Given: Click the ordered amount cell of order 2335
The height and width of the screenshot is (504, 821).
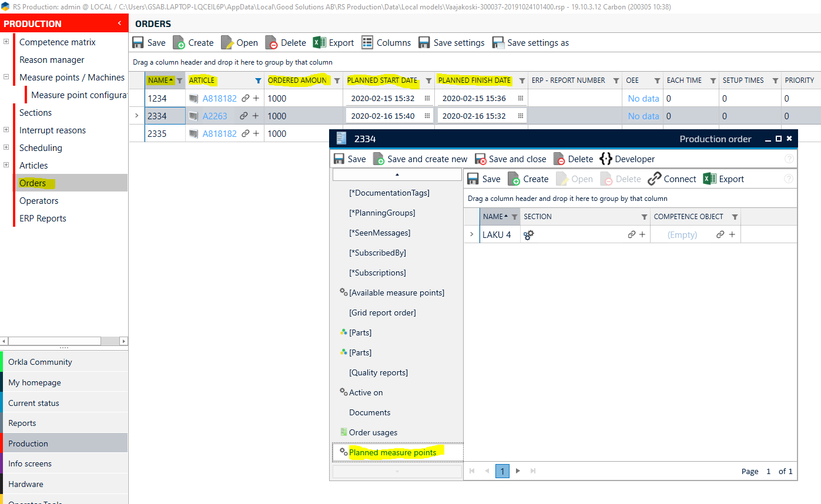Looking at the screenshot, I should pyautogui.click(x=302, y=134).
